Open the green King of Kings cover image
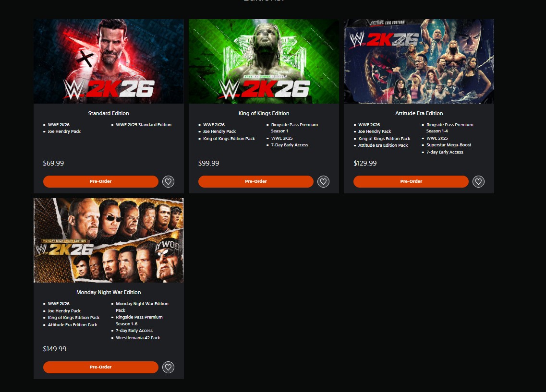546x392 pixels. (264, 61)
